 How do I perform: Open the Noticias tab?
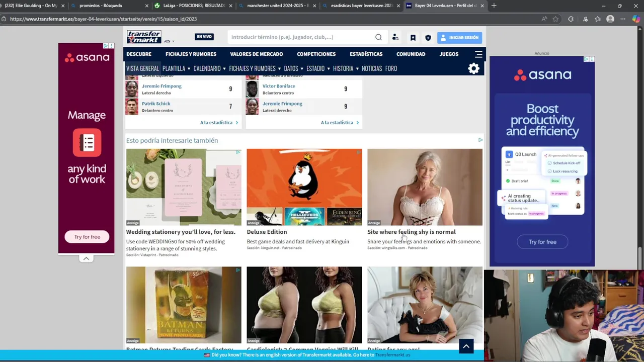click(372, 69)
